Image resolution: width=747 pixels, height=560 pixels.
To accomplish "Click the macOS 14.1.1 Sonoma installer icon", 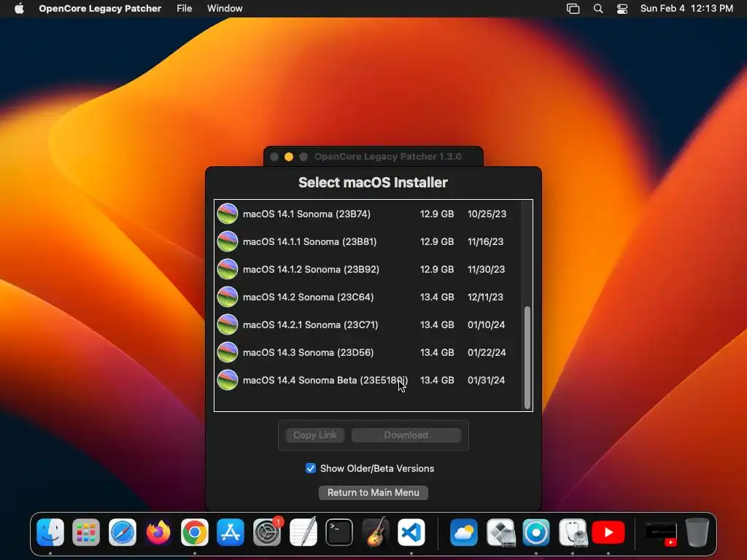I will pos(228,241).
